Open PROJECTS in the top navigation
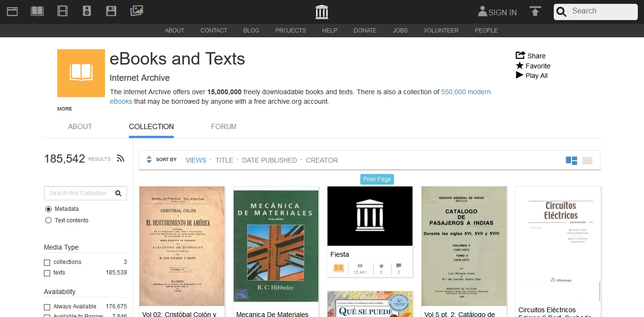This screenshot has width=644, height=317. (x=291, y=30)
